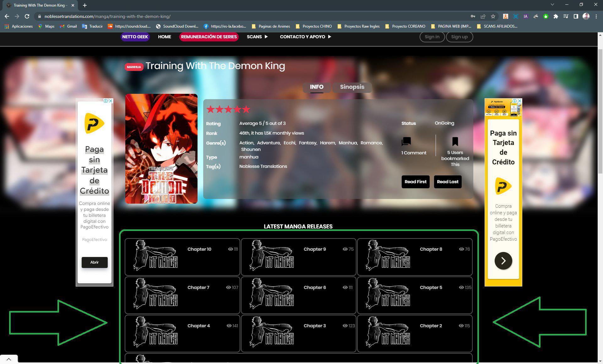Open the Paginas de Animes bookmark folder
This screenshot has height=364, width=603.
271,26
